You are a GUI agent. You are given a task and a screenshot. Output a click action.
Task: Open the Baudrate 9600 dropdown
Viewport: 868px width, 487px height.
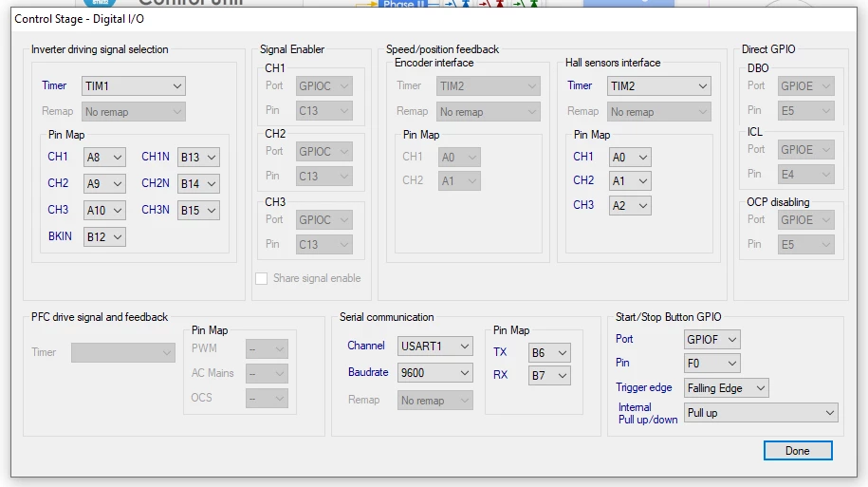point(435,373)
